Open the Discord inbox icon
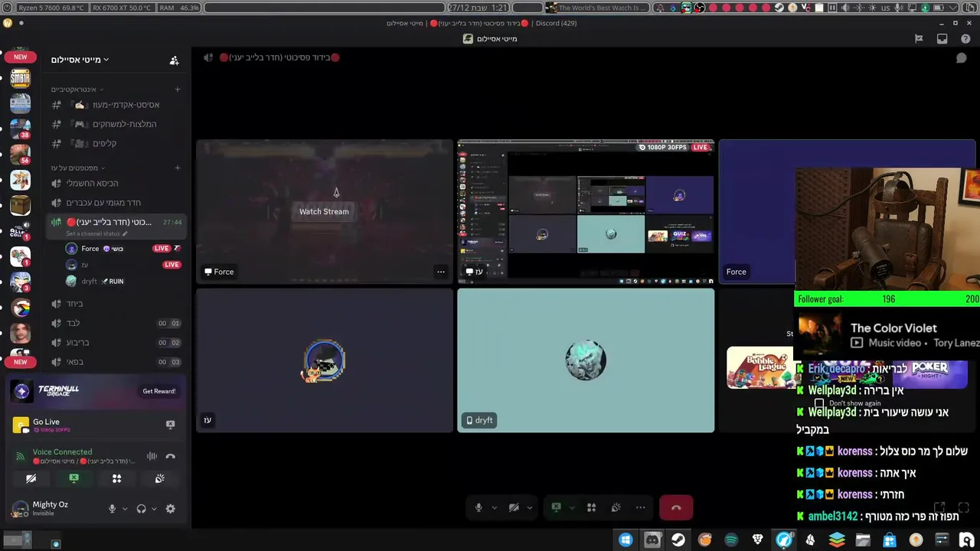Screen dimensions: 980x551 click(942, 39)
